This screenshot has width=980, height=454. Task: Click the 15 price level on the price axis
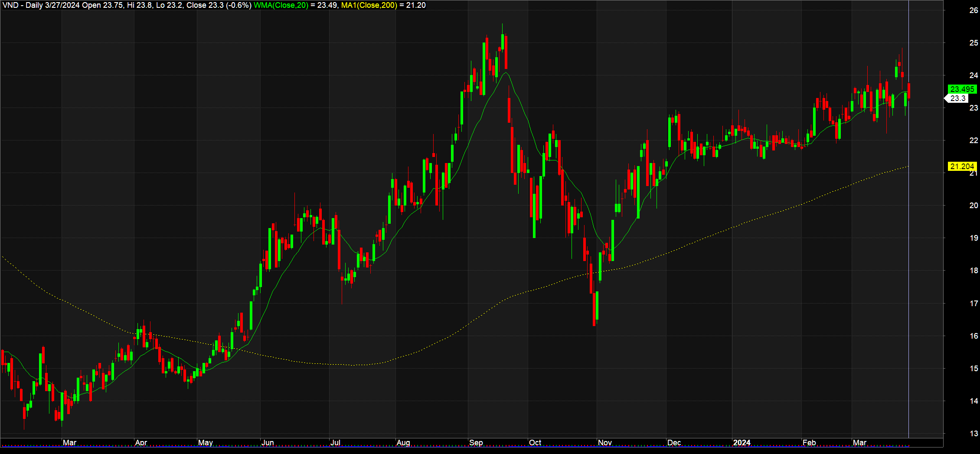[973, 368]
